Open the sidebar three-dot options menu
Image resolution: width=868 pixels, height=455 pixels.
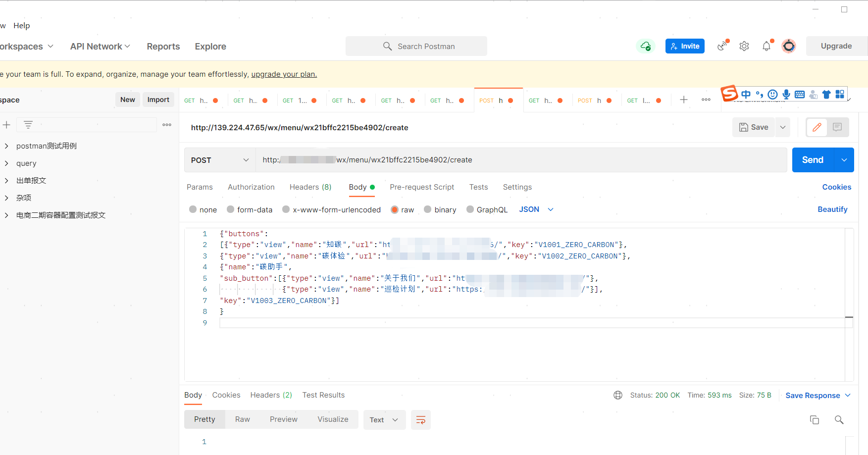(167, 125)
